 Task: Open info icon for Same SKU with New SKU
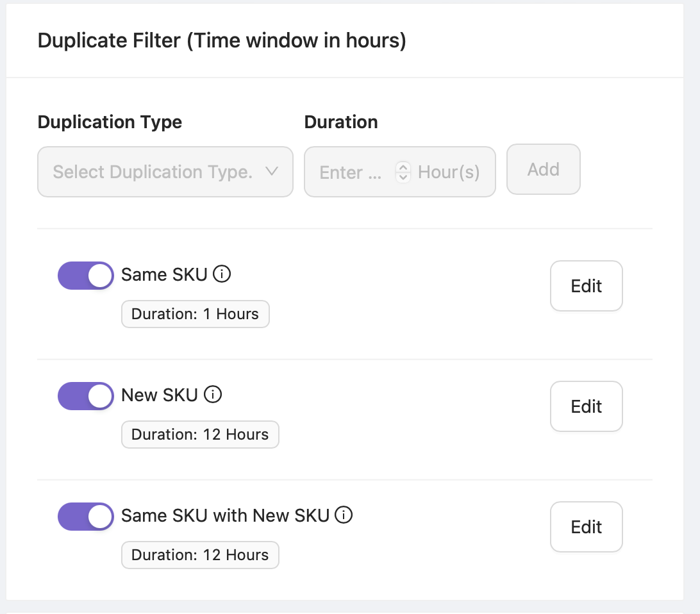click(344, 515)
